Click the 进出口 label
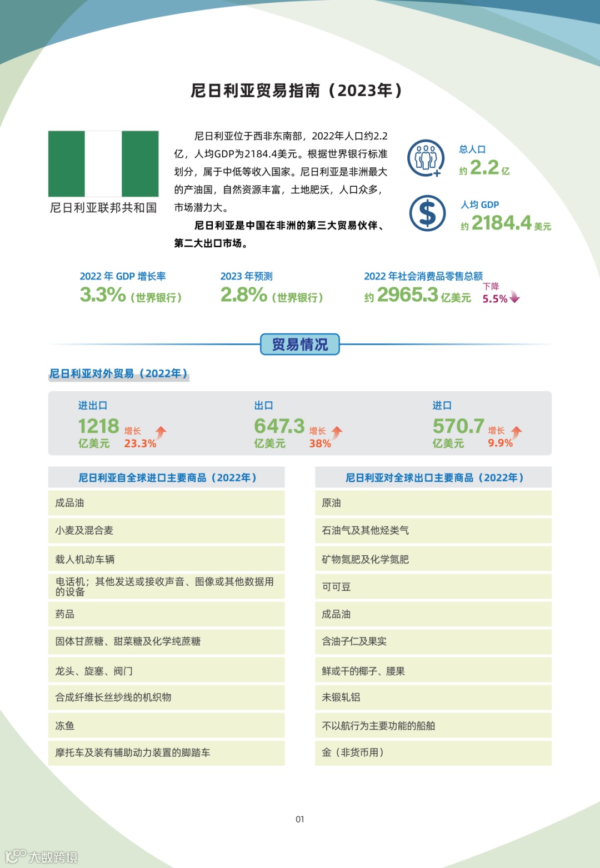 pyautogui.click(x=93, y=406)
